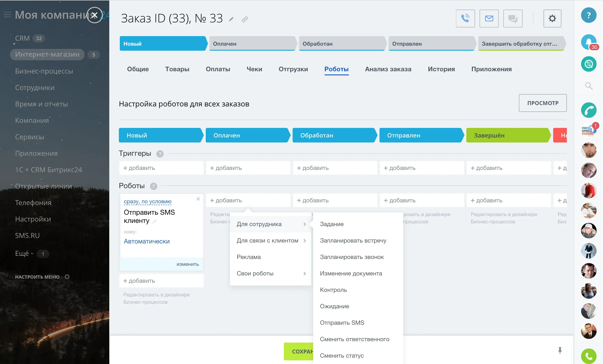Click the envelope email icon button
Screen dimensions: 603x364
tap(489, 18)
